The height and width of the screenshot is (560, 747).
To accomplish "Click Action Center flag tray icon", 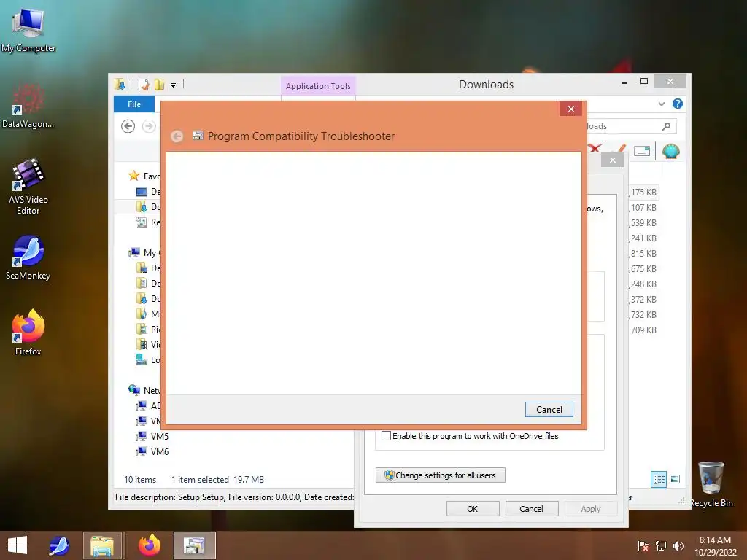I will click(x=643, y=545).
